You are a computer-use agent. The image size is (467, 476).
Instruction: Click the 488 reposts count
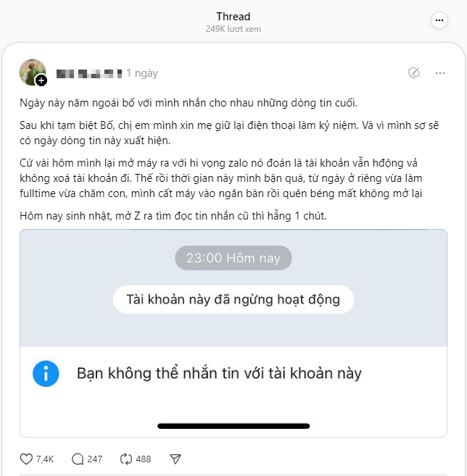tap(143, 459)
